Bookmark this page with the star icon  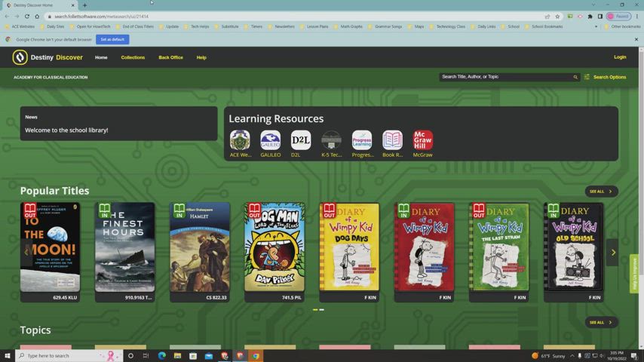point(557,17)
